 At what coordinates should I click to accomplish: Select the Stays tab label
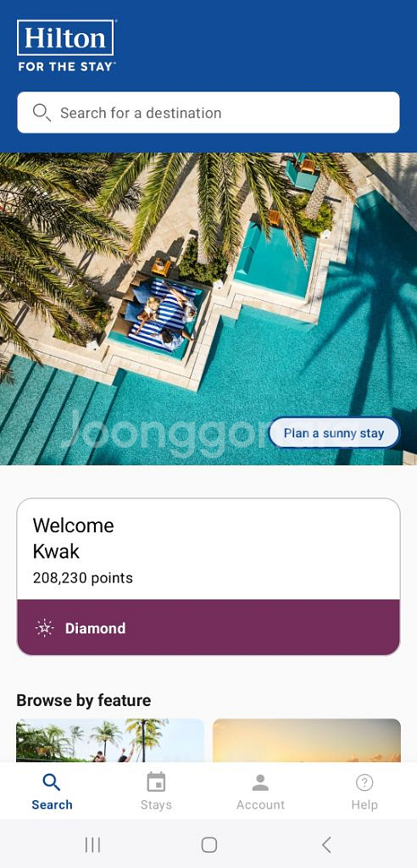point(156,805)
